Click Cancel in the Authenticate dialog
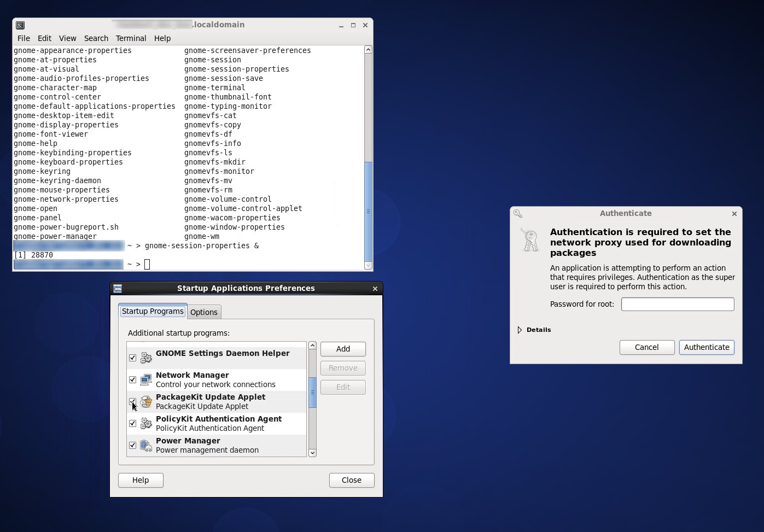 [646, 347]
